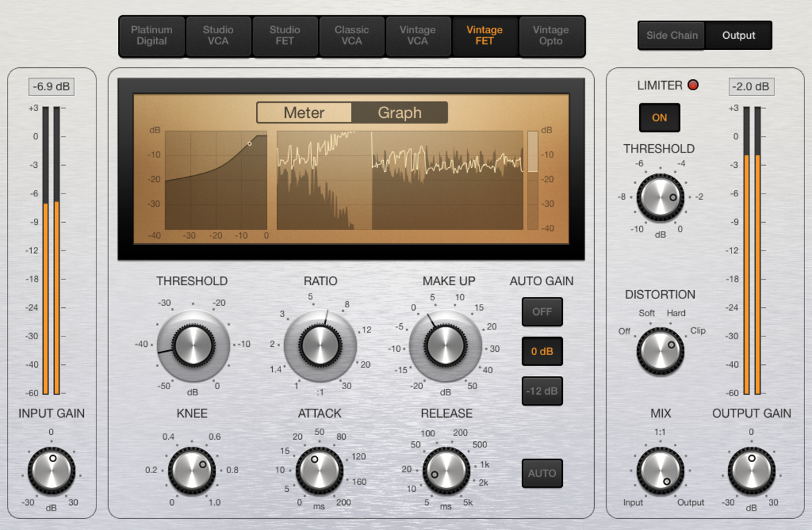This screenshot has width=812, height=530.
Task: Click the Input Gain knob
Action: click(51, 471)
